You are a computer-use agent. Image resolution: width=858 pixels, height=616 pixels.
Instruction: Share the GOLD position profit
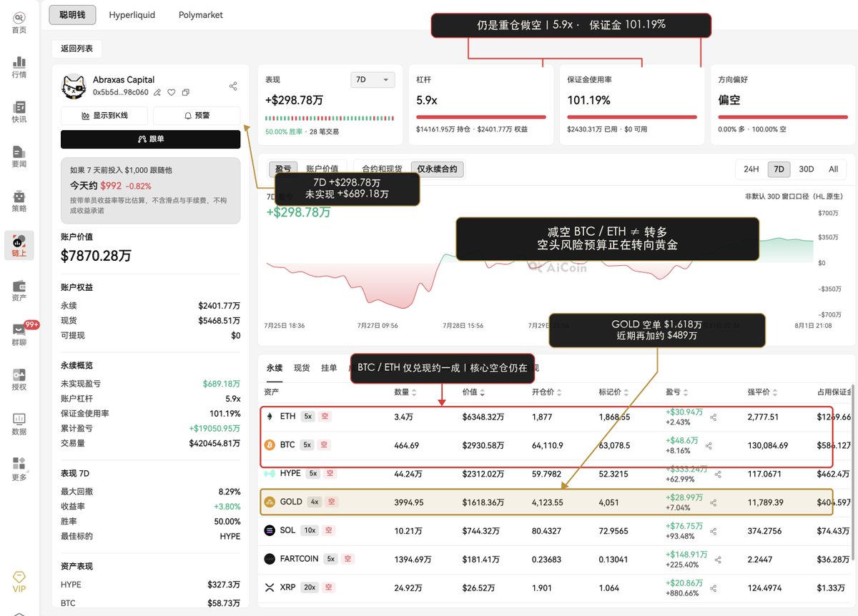pyautogui.click(x=712, y=503)
